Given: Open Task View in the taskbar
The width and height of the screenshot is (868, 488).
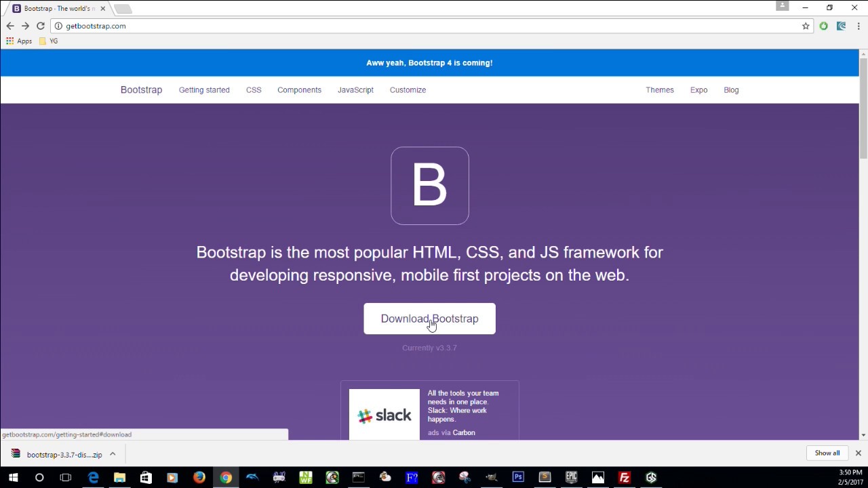Looking at the screenshot, I should [x=66, y=477].
